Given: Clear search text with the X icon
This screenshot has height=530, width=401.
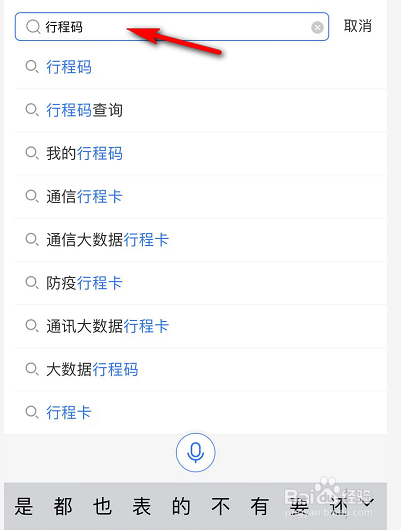Looking at the screenshot, I should click(317, 27).
